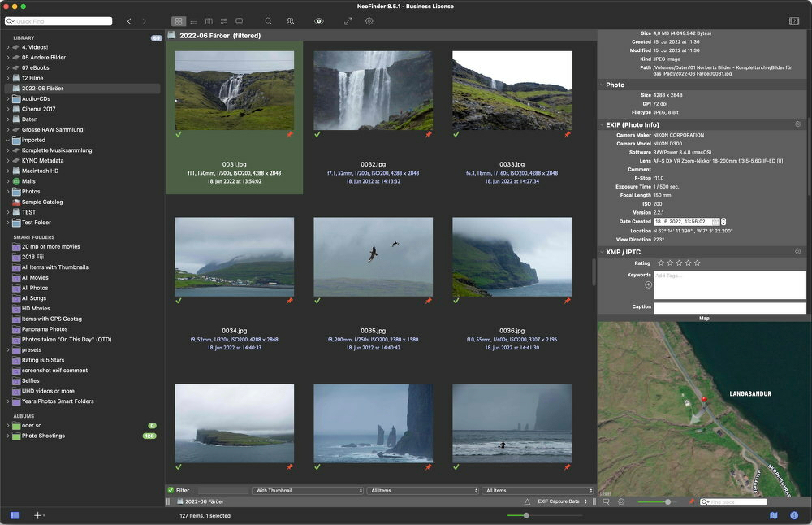
Task: Click the map icon in status bar
Action: point(773,515)
